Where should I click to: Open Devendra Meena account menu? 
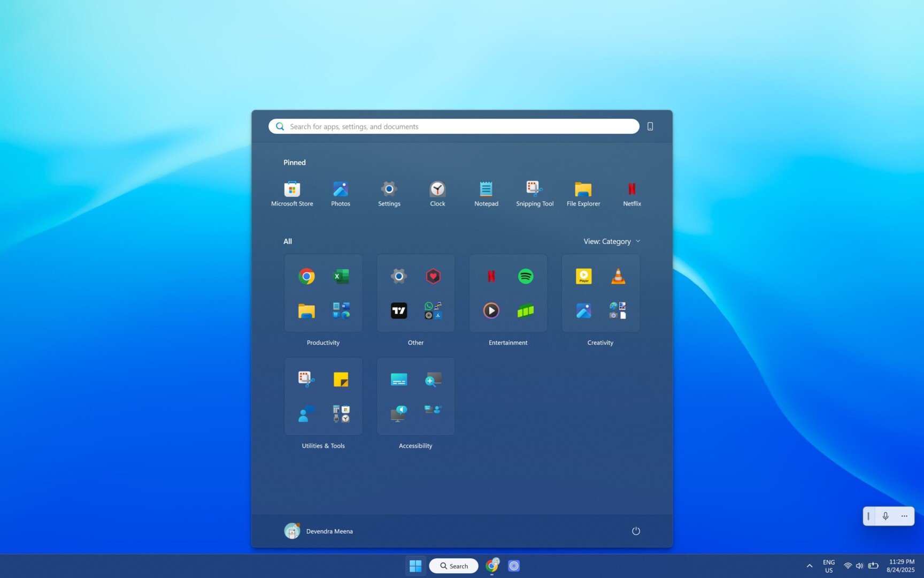coord(319,531)
